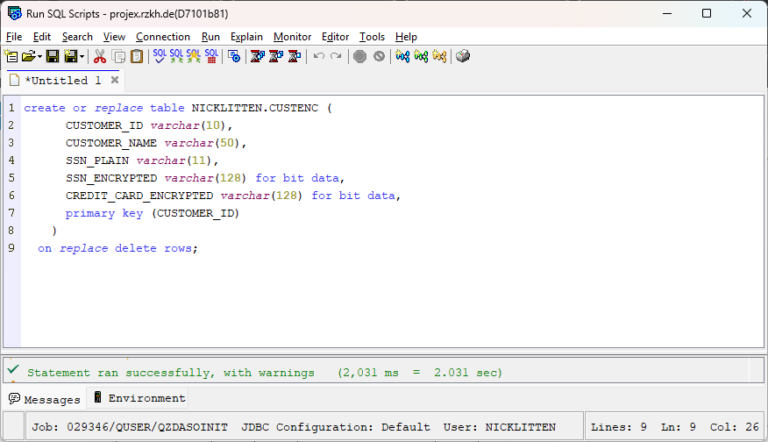
Task: Open the Help menu
Action: pyautogui.click(x=406, y=37)
